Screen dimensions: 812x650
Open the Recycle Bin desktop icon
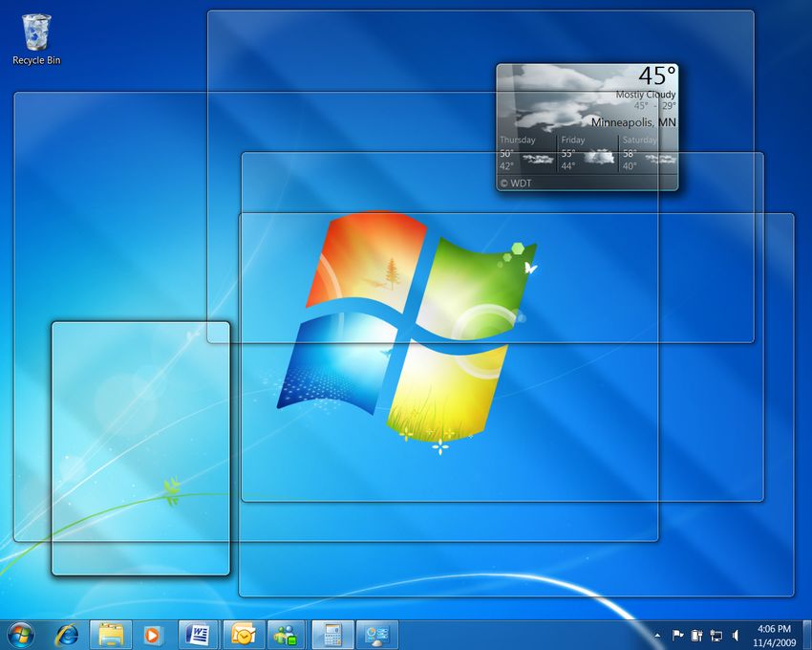36,40
